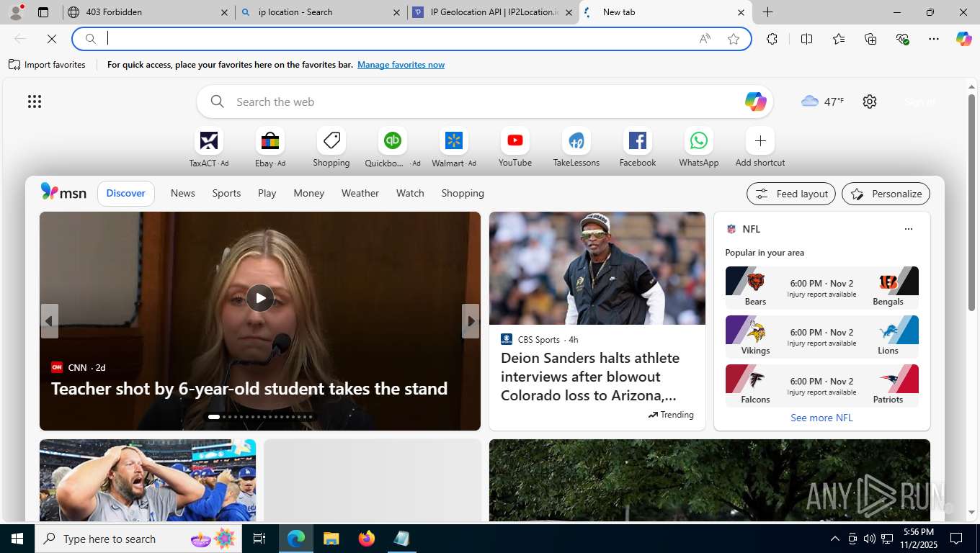Open the YouTube shortcut
This screenshot has width=980, height=553.
pos(515,148)
